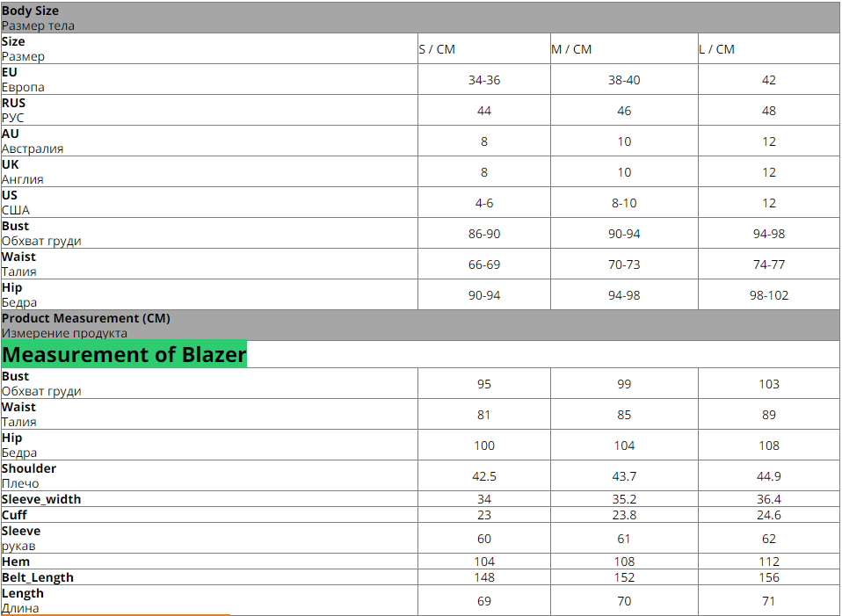Click the 'Body Size' header row
The image size is (842, 616).
click(420, 18)
